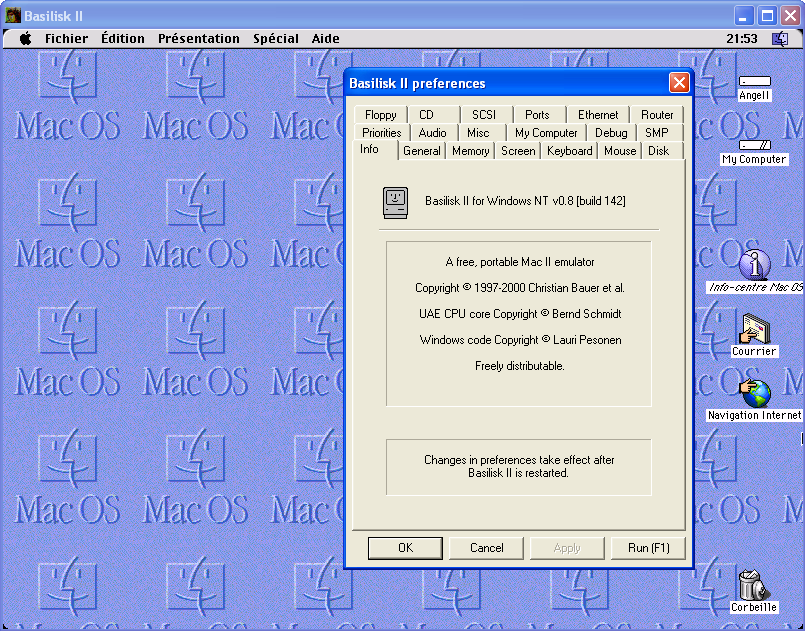805x631 pixels.
Task: Click the 21:53 menu bar clock
Action: (741, 39)
